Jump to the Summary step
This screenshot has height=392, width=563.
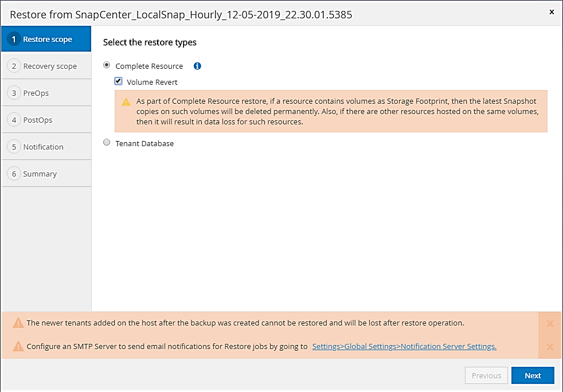tap(40, 174)
